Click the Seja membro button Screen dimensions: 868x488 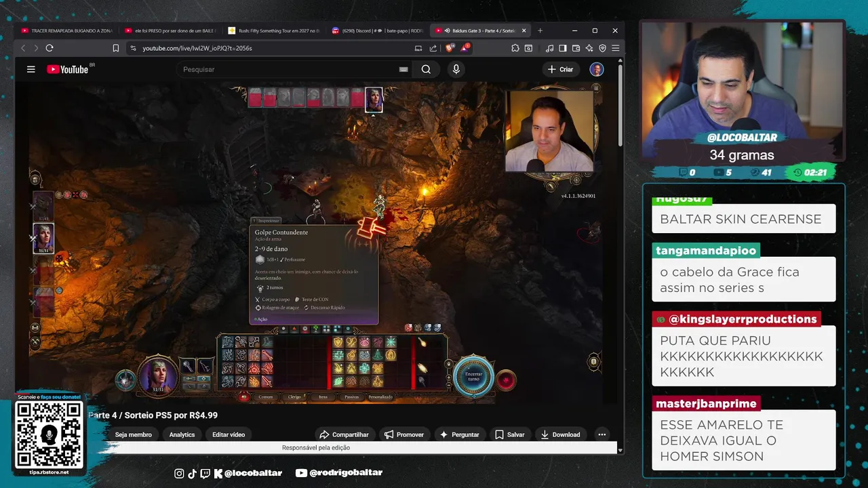(x=134, y=434)
